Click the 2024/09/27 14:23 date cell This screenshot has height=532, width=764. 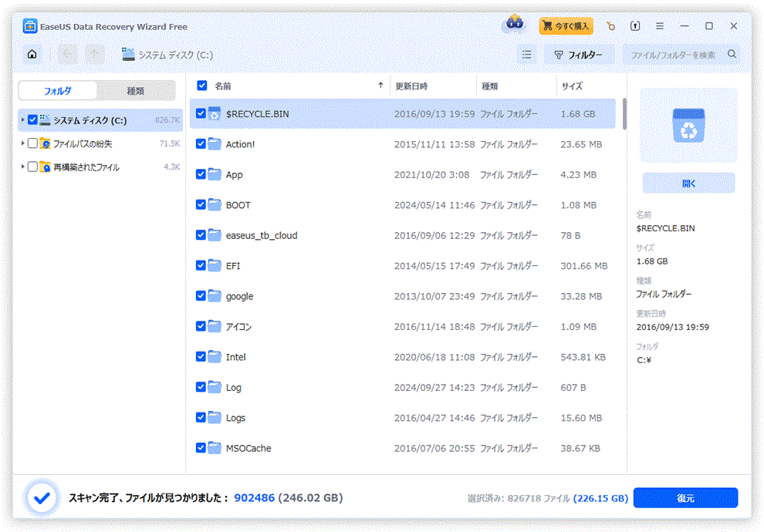pyautogui.click(x=434, y=388)
